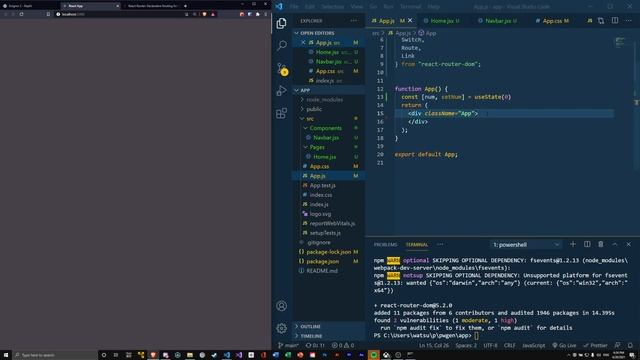This screenshot has height=360, width=640.
Task: Open the Manage gear icon in VS Code
Action: [x=281, y=328]
